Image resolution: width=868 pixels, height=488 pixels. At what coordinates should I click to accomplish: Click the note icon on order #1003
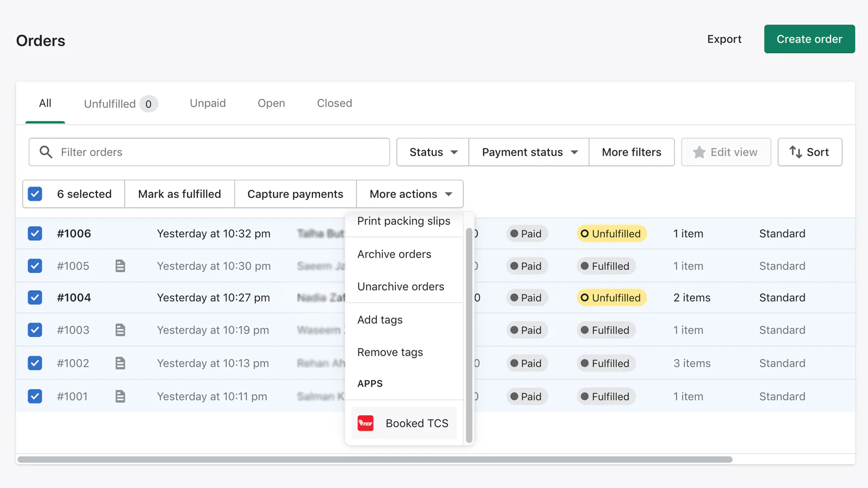(120, 330)
